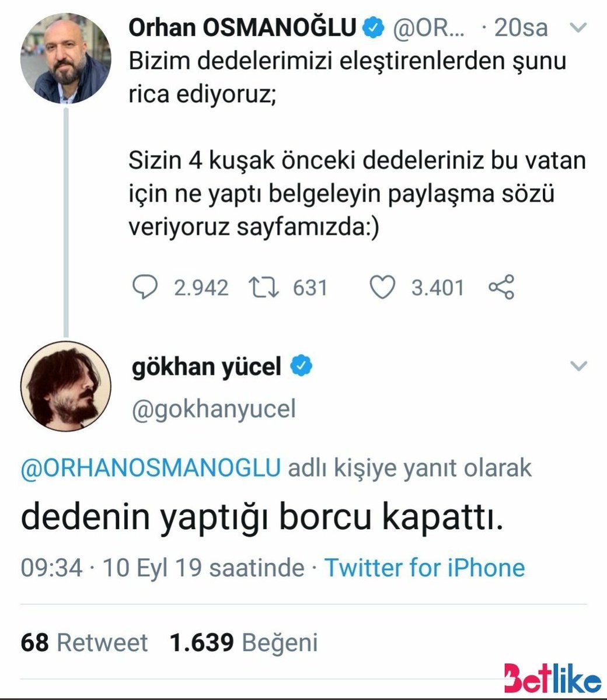Click the gökhan yücel display name

(207, 367)
